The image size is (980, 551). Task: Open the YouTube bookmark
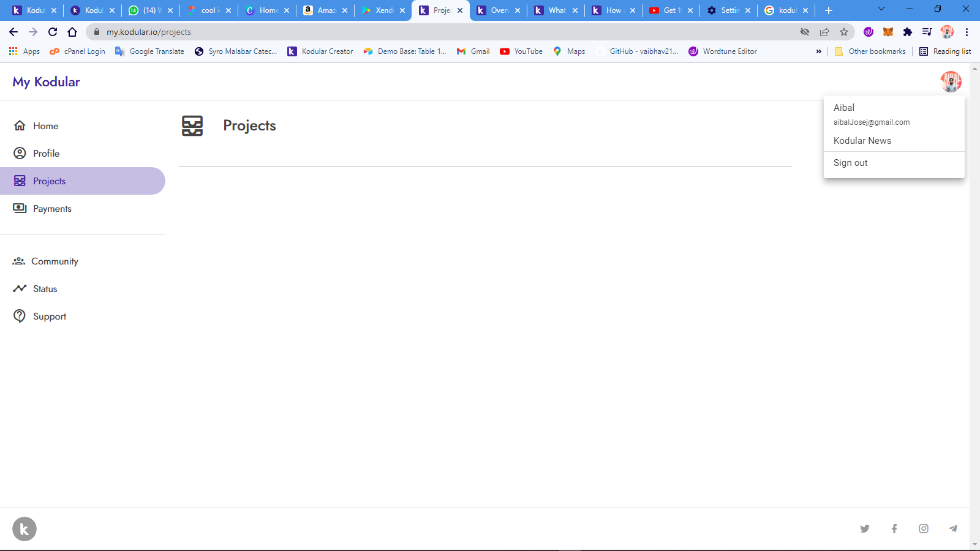pos(521,51)
